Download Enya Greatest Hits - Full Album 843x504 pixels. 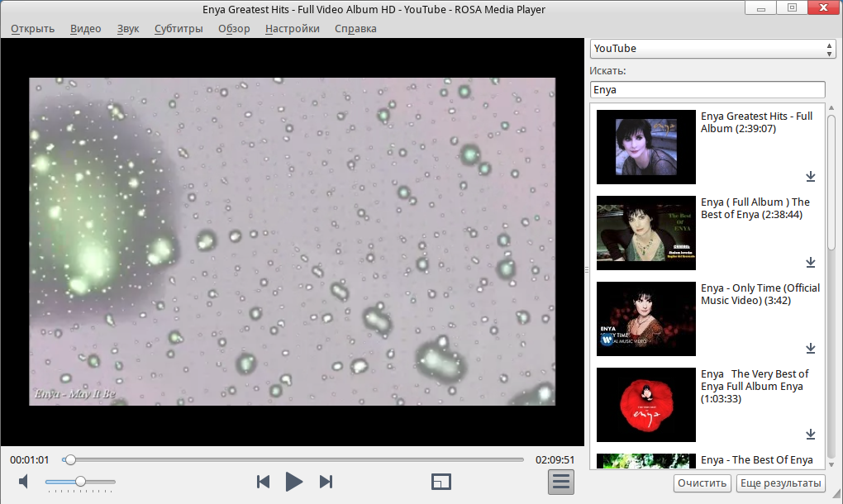pyautogui.click(x=811, y=176)
